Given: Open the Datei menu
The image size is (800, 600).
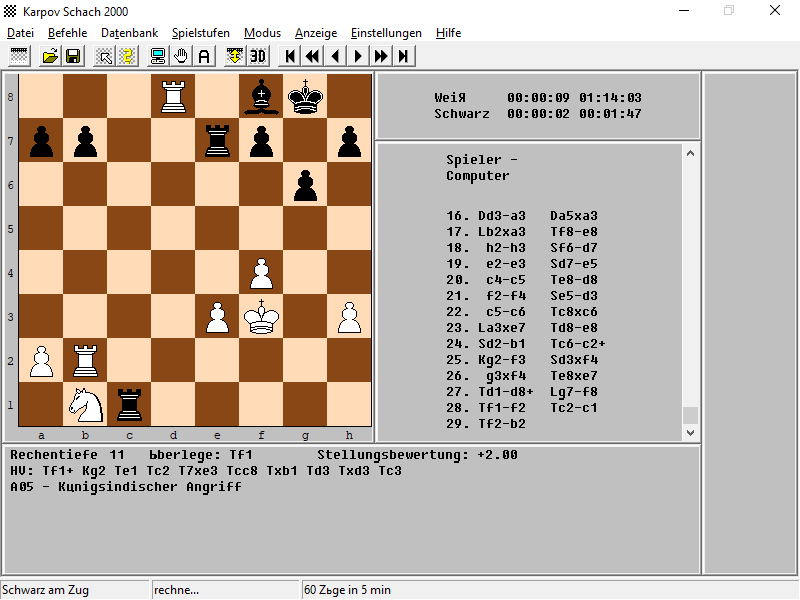Looking at the screenshot, I should pos(20,33).
